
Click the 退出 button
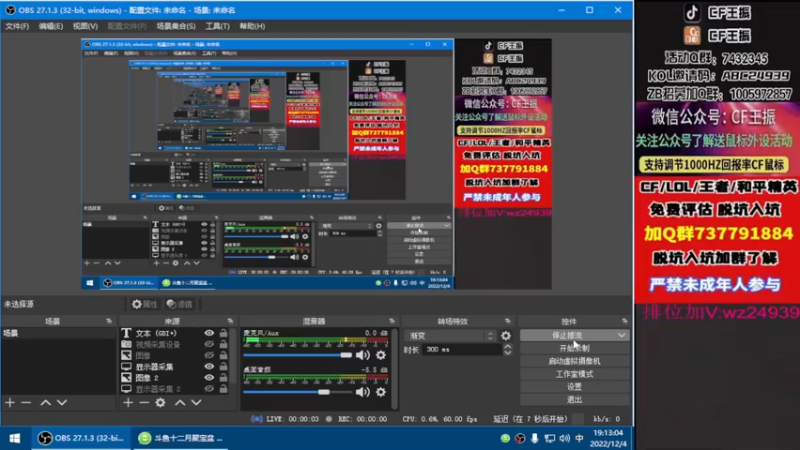(574, 399)
